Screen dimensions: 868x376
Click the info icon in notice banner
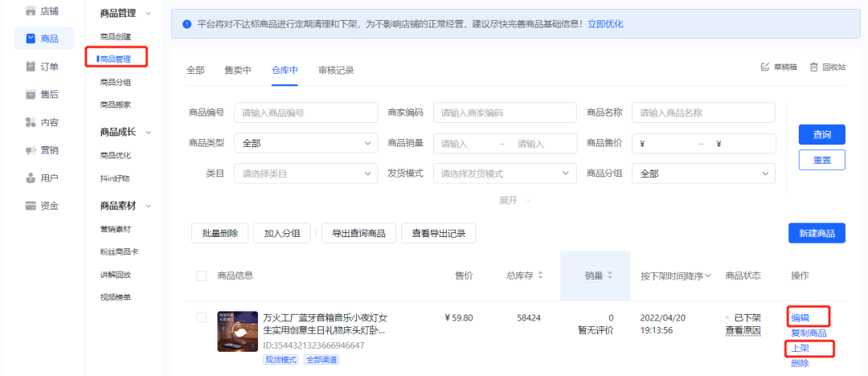[x=187, y=24]
